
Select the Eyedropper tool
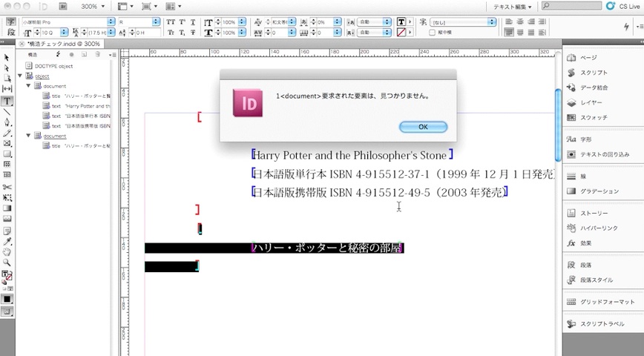7,242
